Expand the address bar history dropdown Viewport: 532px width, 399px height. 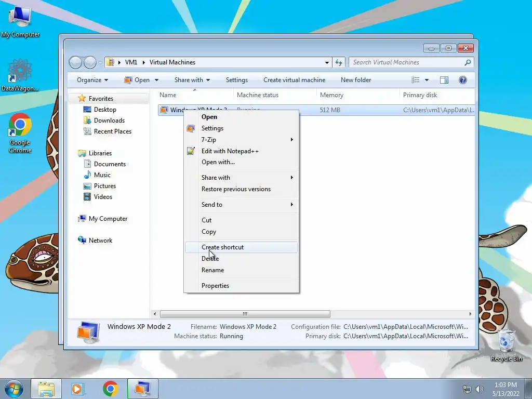click(327, 62)
